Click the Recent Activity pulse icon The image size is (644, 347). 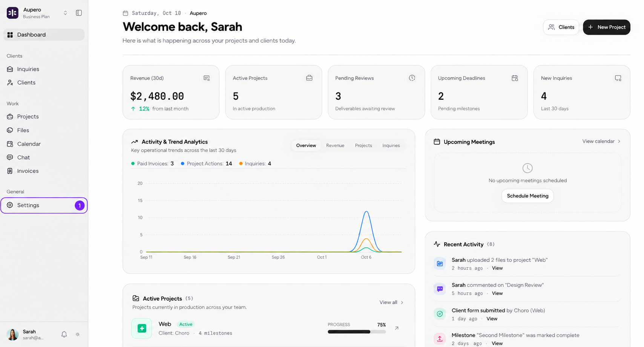(x=437, y=244)
